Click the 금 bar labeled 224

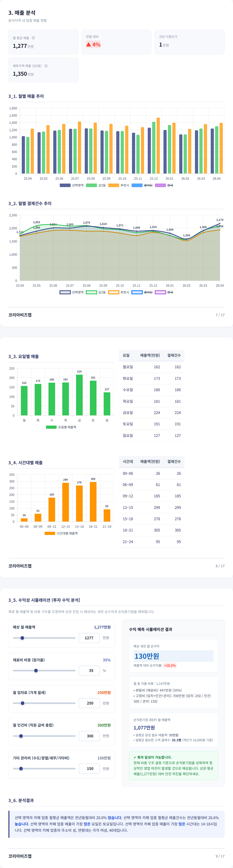[79, 395]
